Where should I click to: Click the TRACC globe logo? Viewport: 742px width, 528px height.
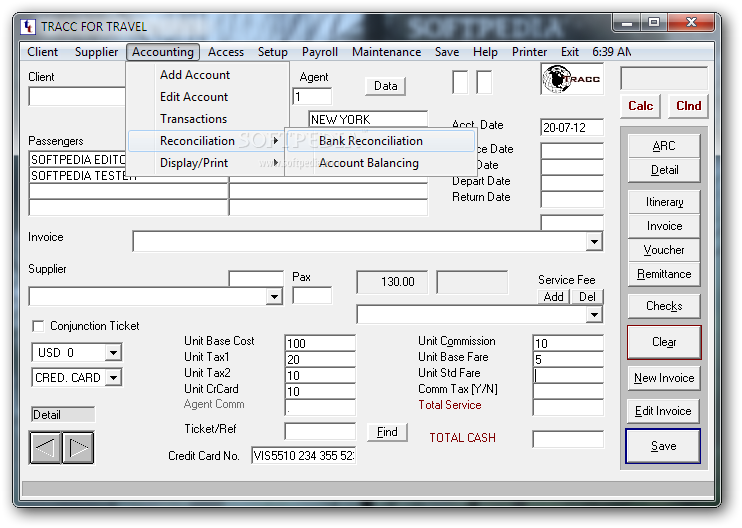coord(572,79)
